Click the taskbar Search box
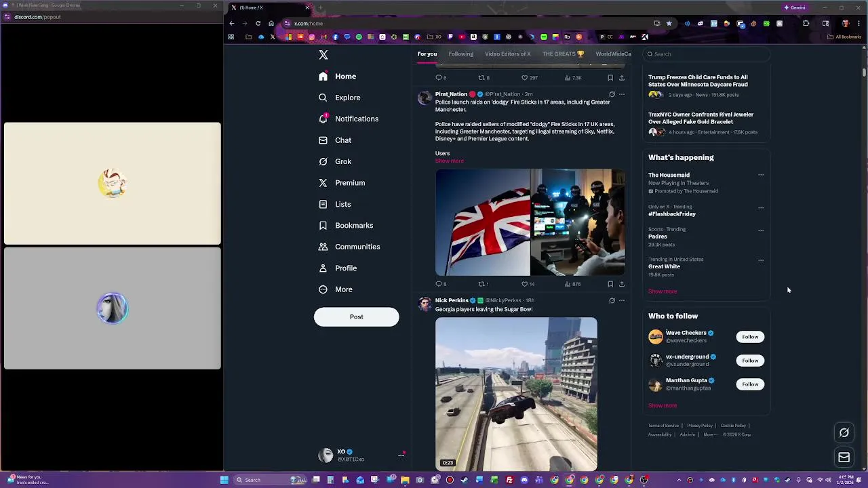 coord(270,480)
